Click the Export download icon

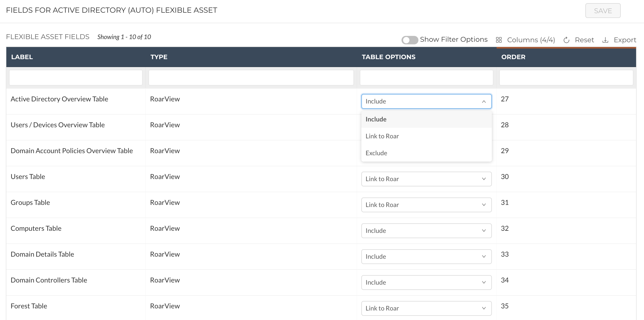(x=605, y=40)
